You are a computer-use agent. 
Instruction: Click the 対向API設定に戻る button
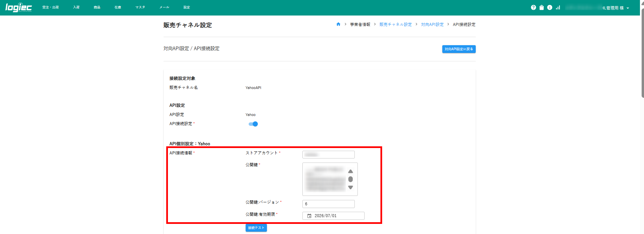(x=459, y=49)
